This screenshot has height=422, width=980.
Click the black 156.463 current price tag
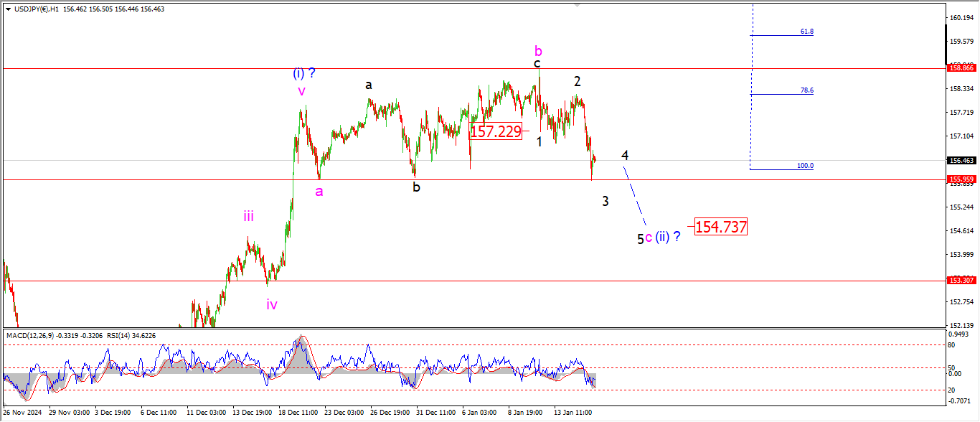961,161
